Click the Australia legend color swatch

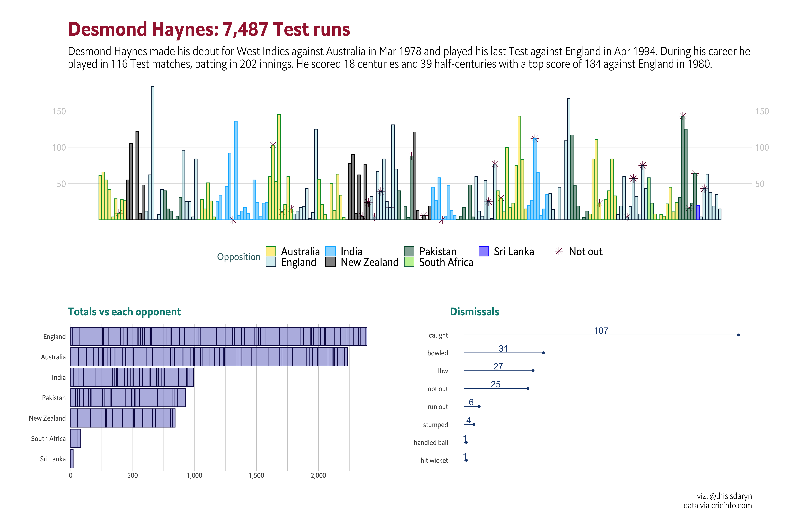coord(271,251)
